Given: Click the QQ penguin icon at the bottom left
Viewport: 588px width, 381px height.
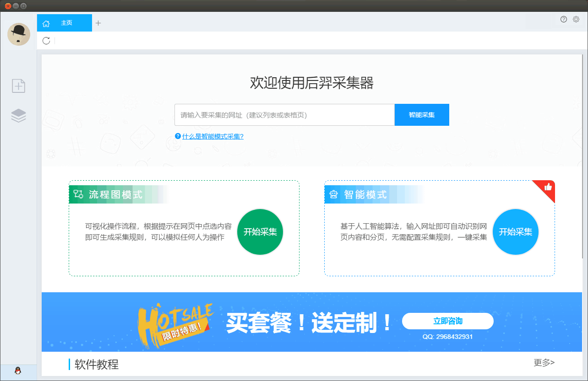Looking at the screenshot, I should [x=18, y=371].
